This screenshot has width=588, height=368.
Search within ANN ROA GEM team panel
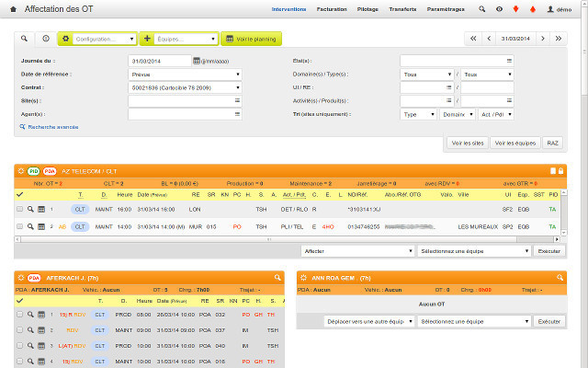point(560,278)
